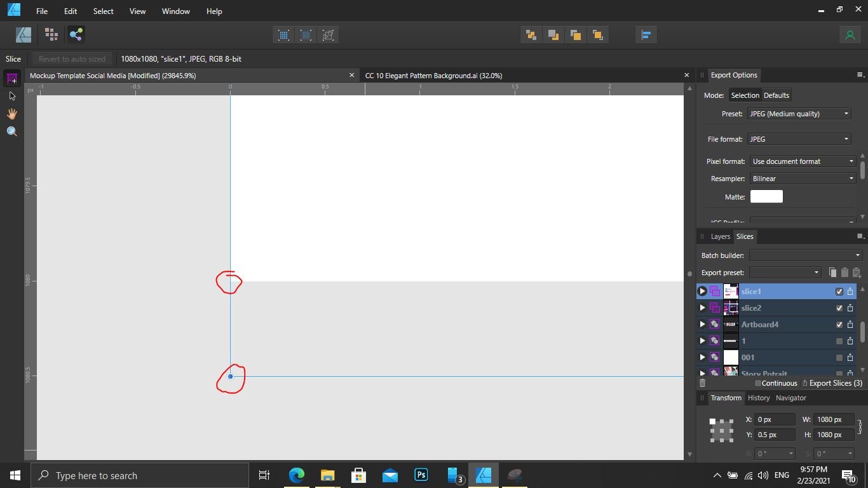The height and width of the screenshot is (488, 868).
Task: Delete slice with trash icon
Action: pos(702,383)
